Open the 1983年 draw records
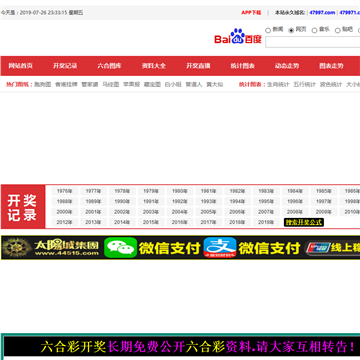 (x=266, y=191)
